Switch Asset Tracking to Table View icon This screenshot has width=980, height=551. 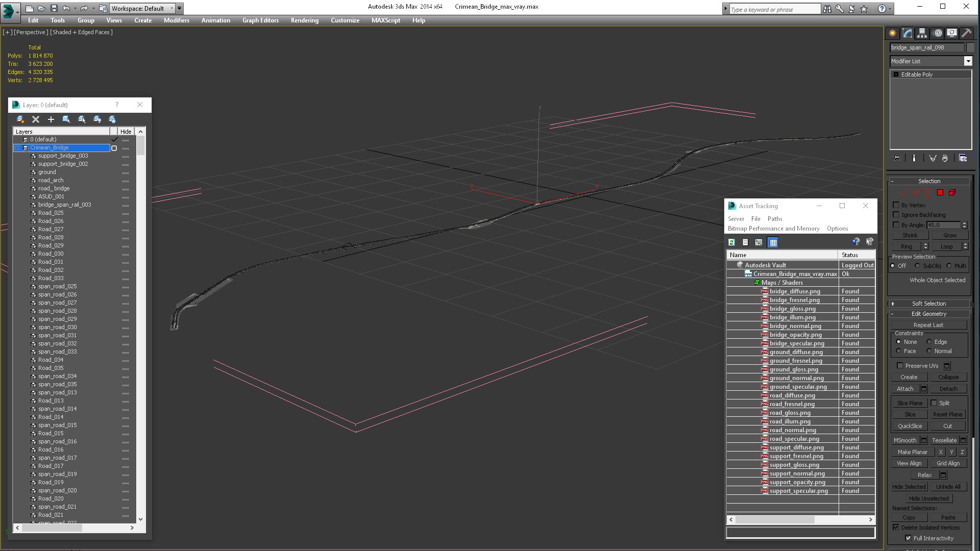pos(773,242)
